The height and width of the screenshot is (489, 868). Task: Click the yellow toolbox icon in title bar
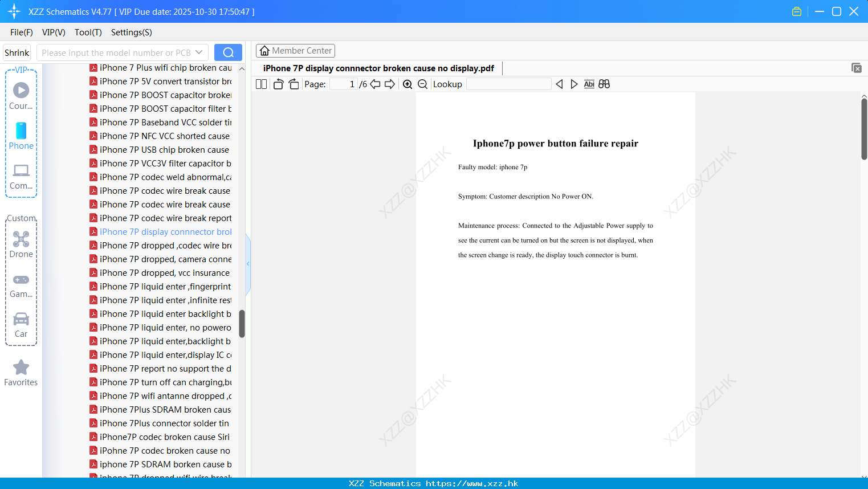[x=797, y=11]
